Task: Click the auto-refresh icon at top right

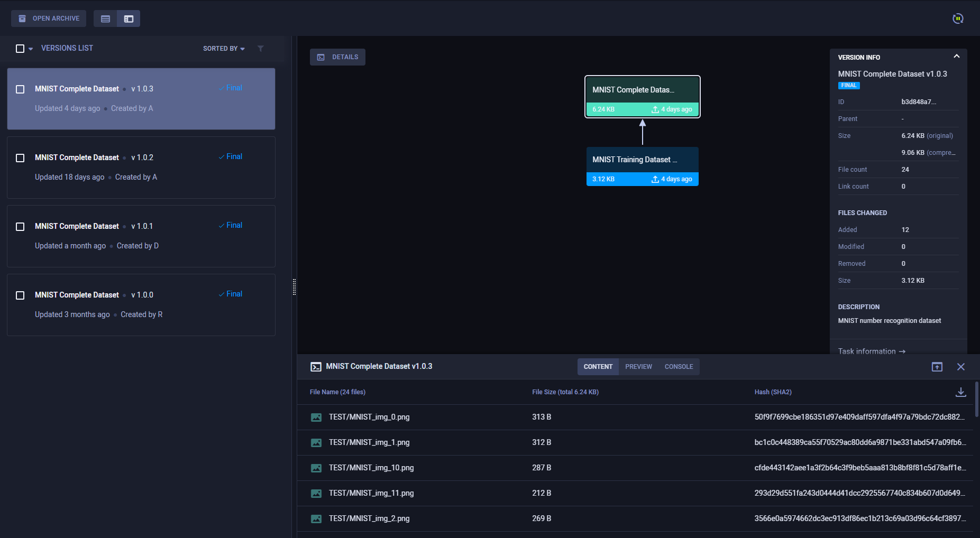Action: [957, 18]
